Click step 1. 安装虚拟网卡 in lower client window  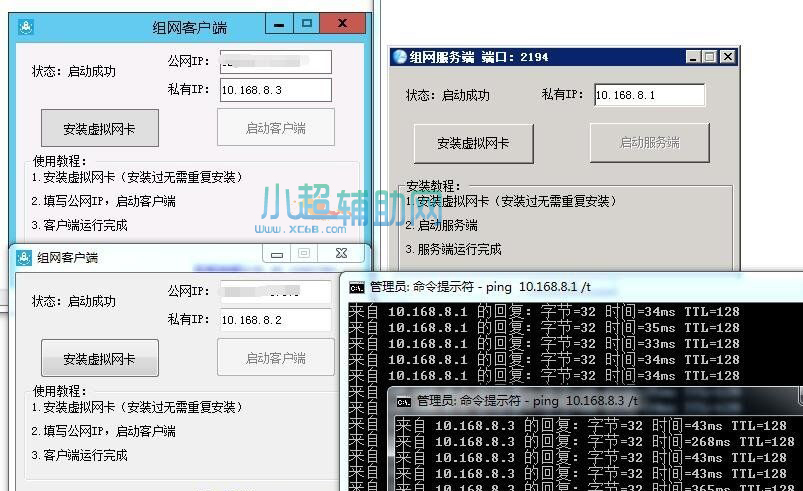tap(137, 407)
